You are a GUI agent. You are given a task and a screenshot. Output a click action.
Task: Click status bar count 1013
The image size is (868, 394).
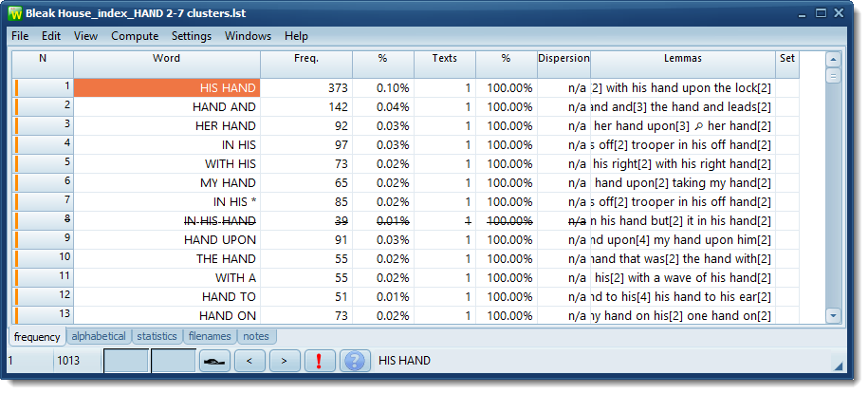click(x=68, y=361)
